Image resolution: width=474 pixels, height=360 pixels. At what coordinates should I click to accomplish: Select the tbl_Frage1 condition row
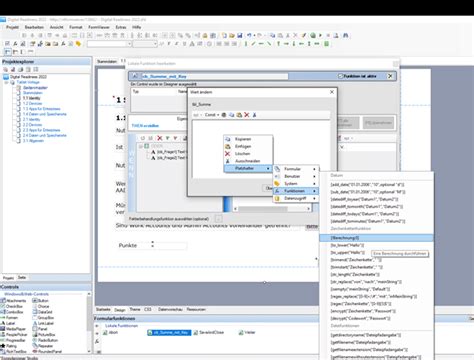pos(168,152)
